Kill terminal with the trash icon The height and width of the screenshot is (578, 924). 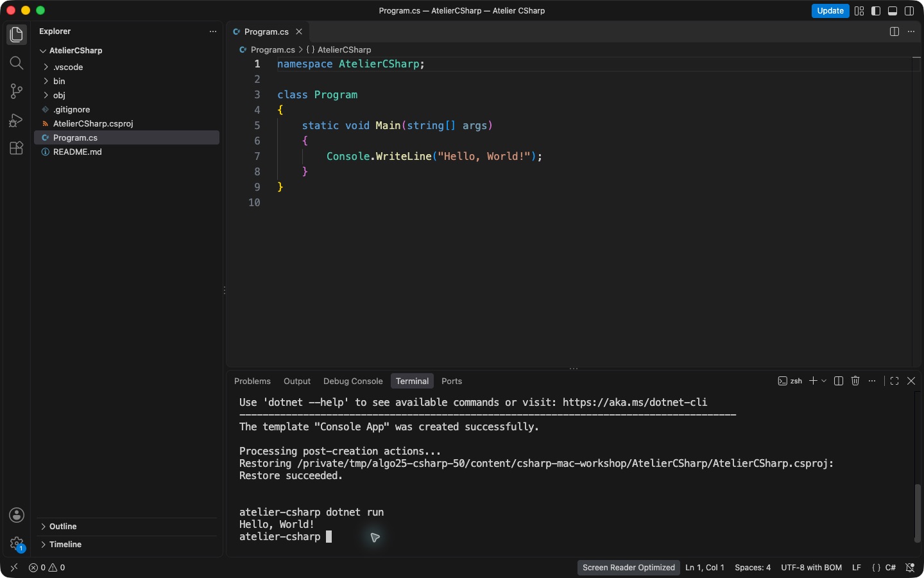(855, 381)
